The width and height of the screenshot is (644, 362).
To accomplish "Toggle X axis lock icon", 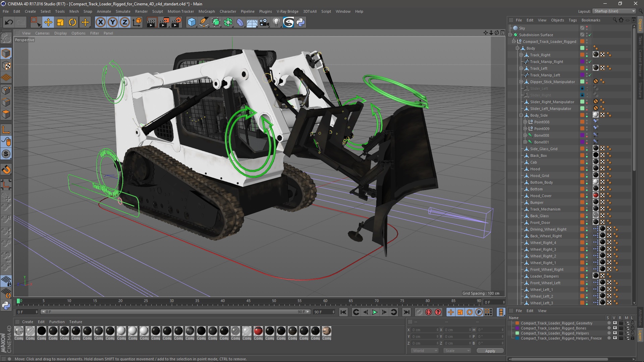I will [100, 22].
